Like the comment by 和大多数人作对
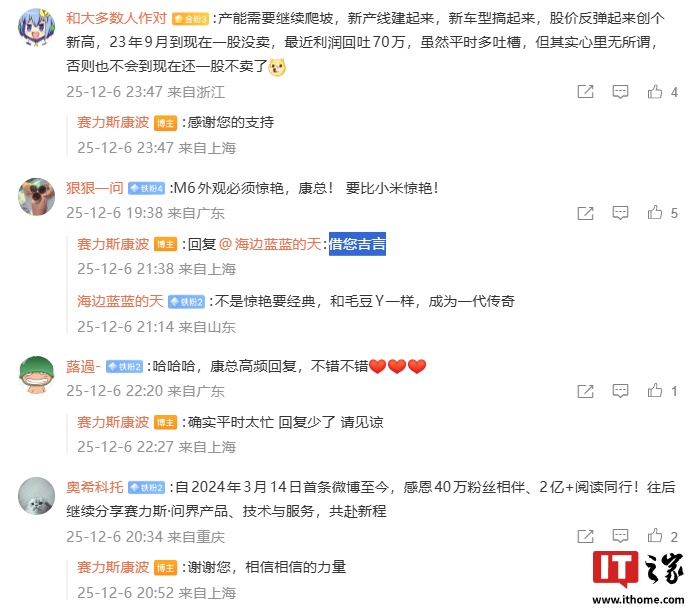Screen dimensions: 696x614 655,92
